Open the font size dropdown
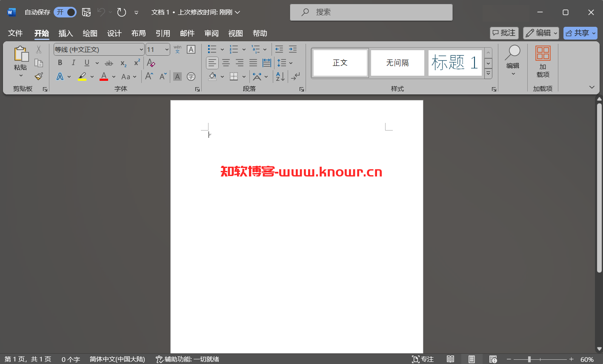Image resolution: width=603 pixels, height=364 pixels. coord(167,50)
